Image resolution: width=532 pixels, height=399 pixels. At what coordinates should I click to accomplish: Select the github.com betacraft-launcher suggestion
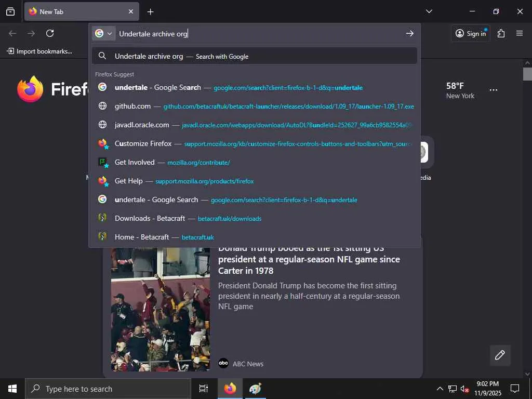click(x=254, y=106)
